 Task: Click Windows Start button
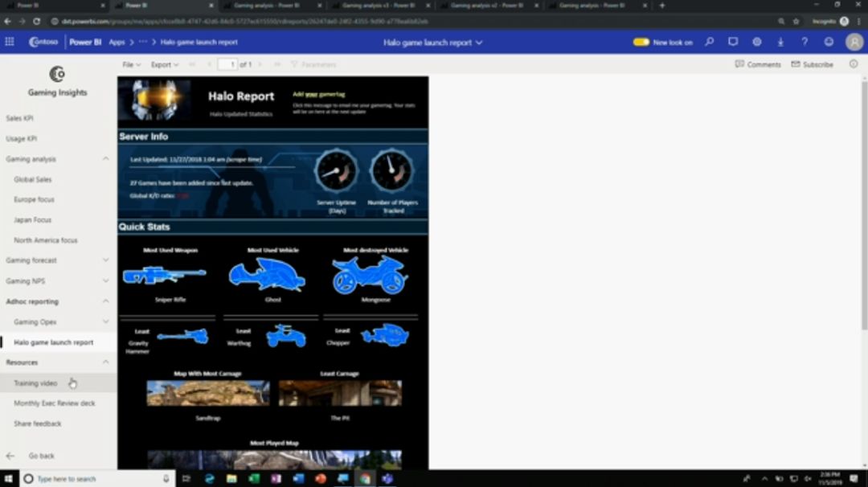tap(8, 479)
